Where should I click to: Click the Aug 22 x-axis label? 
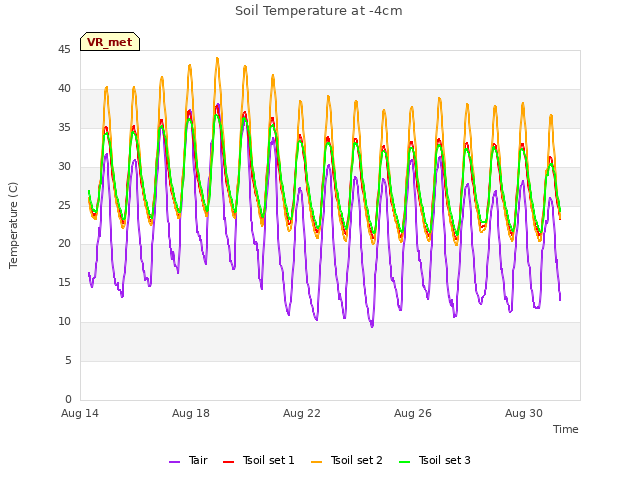point(302,413)
